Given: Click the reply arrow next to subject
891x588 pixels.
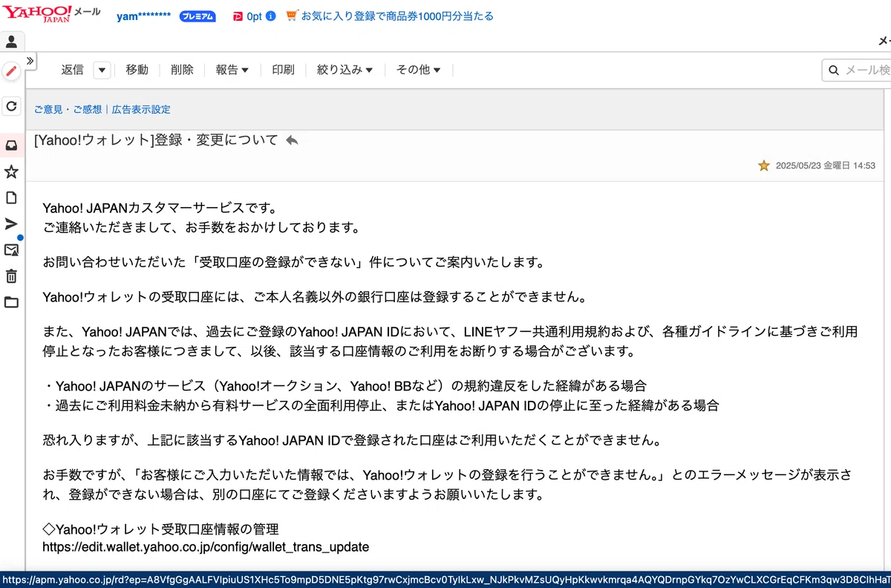Looking at the screenshot, I should pyautogui.click(x=292, y=140).
